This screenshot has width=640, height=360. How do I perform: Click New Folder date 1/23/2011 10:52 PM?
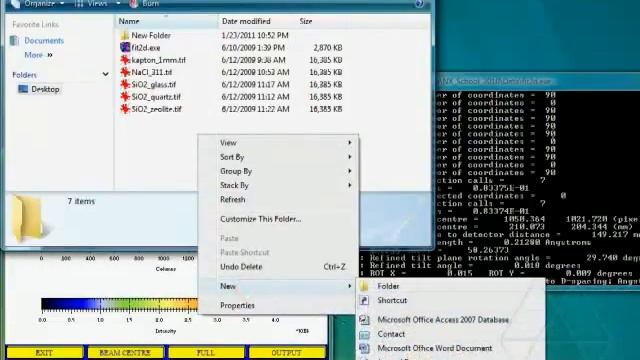255,36
